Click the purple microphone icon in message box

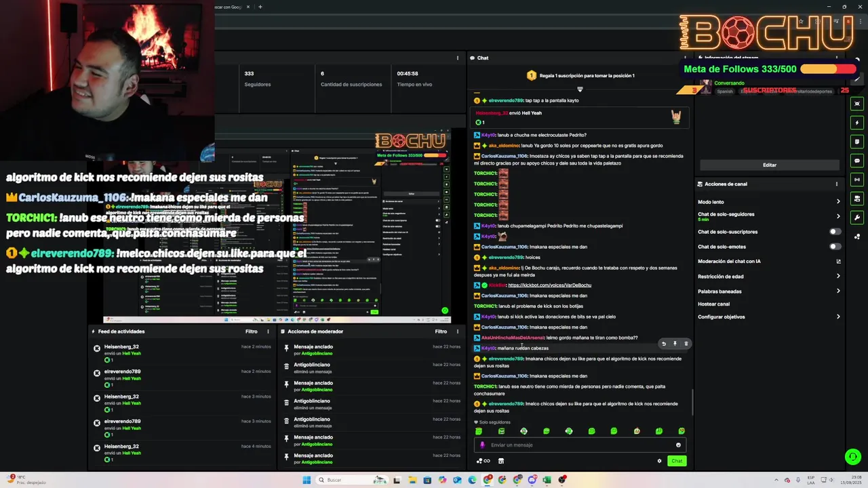point(483,445)
